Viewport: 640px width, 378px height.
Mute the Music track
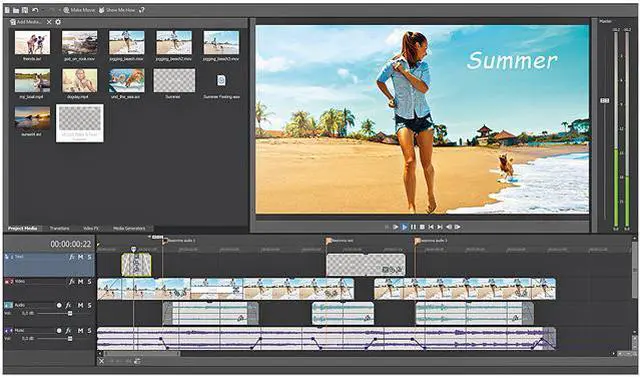80,331
